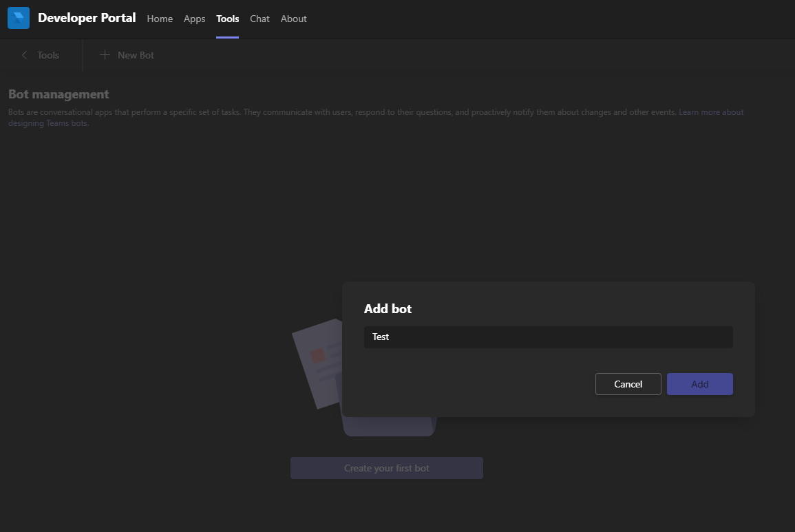Click the New Bot toolbar item
Viewport: 795px width, 532px height.
pyautogui.click(x=136, y=55)
